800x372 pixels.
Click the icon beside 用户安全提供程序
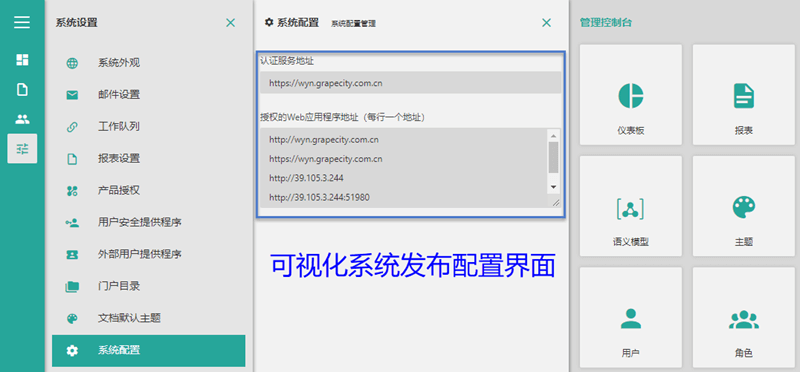click(x=72, y=222)
